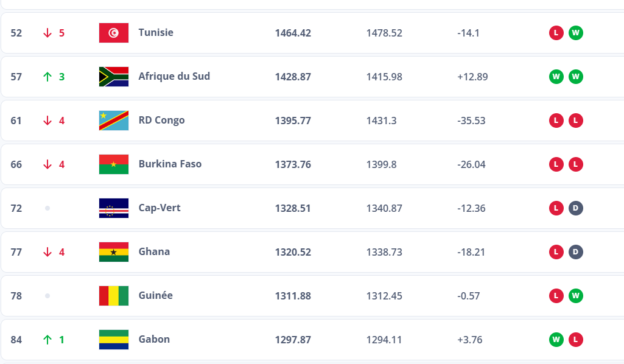This screenshot has width=624, height=364.
Task: Open the Tunisie team link
Action: (156, 32)
